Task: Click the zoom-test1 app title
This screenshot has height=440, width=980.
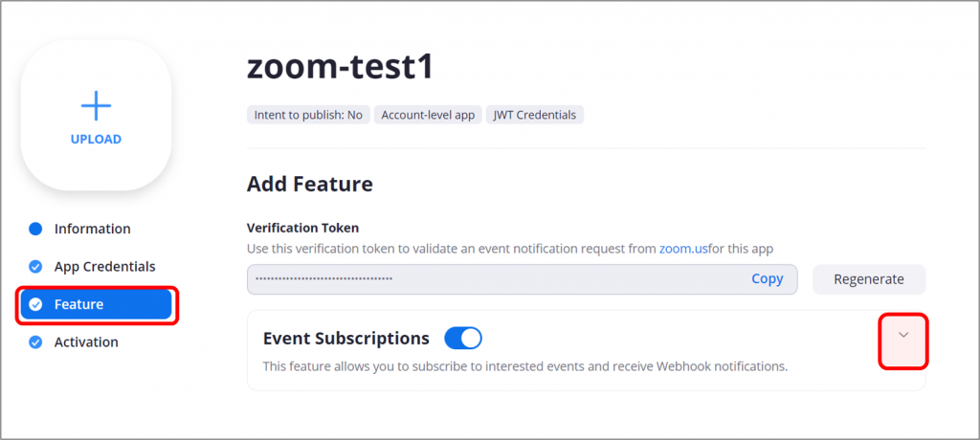Action: pyautogui.click(x=340, y=65)
